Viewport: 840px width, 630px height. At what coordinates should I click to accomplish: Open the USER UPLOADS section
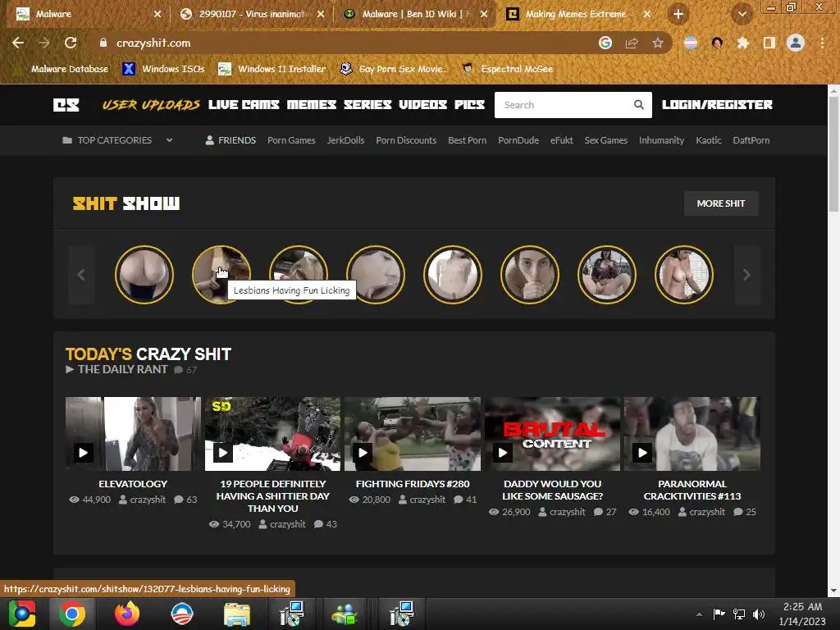(151, 104)
